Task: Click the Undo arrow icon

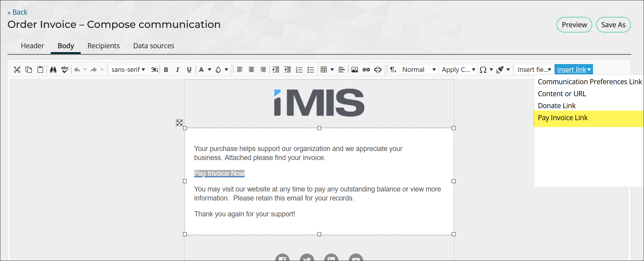Action: tap(77, 70)
